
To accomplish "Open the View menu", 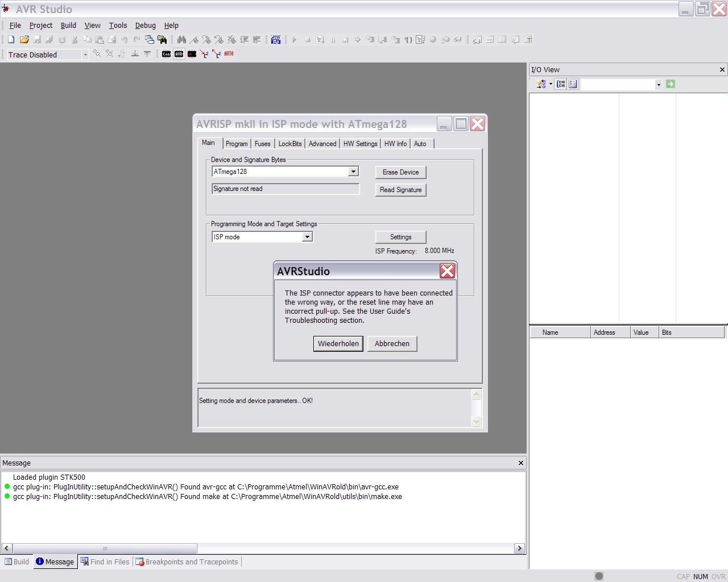I will (x=92, y=26).
